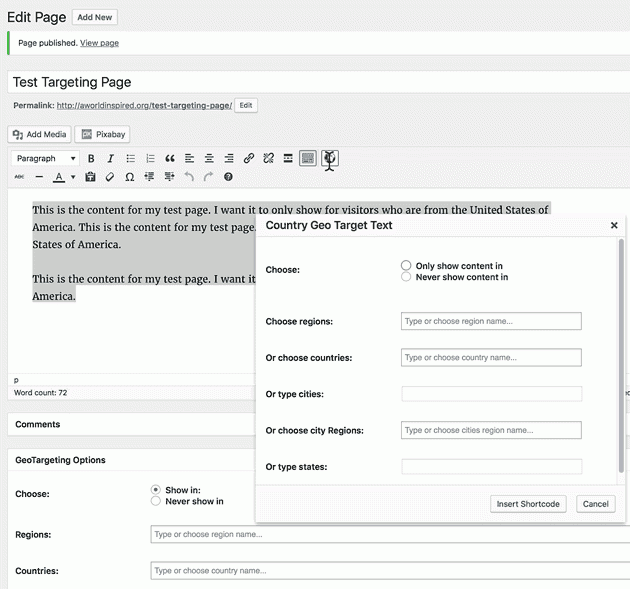Image resolution: width=630 pixels, height=589 pixels.
Task: Select 'Never show in' under GeoTargeting Options
Action: pos(155,501)
